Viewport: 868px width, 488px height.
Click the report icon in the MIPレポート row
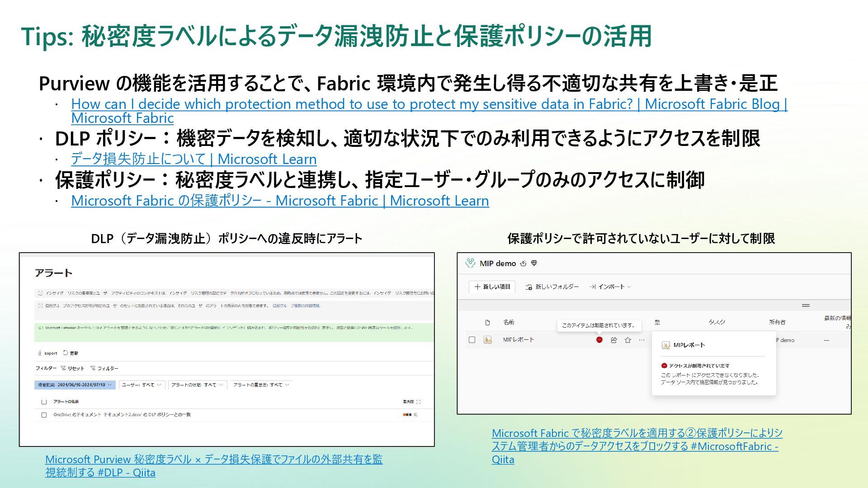[x=487, y=340]
